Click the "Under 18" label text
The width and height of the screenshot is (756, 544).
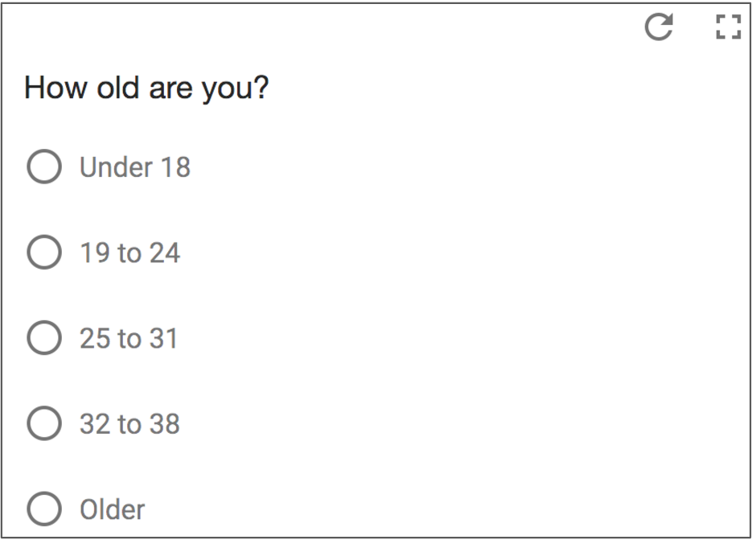tap(134, 167)
